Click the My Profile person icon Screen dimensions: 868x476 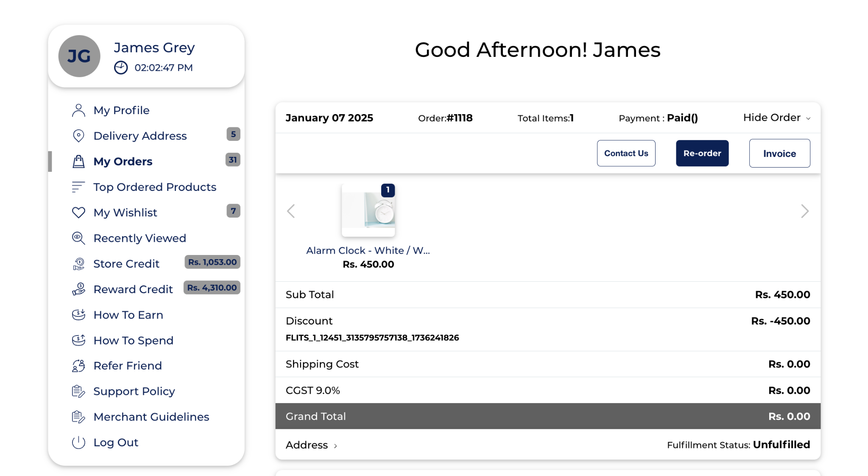pos(78,110)
